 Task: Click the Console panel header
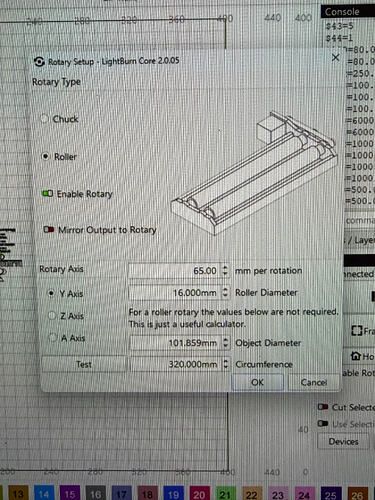pyautogui.click(x=348, y=12)
